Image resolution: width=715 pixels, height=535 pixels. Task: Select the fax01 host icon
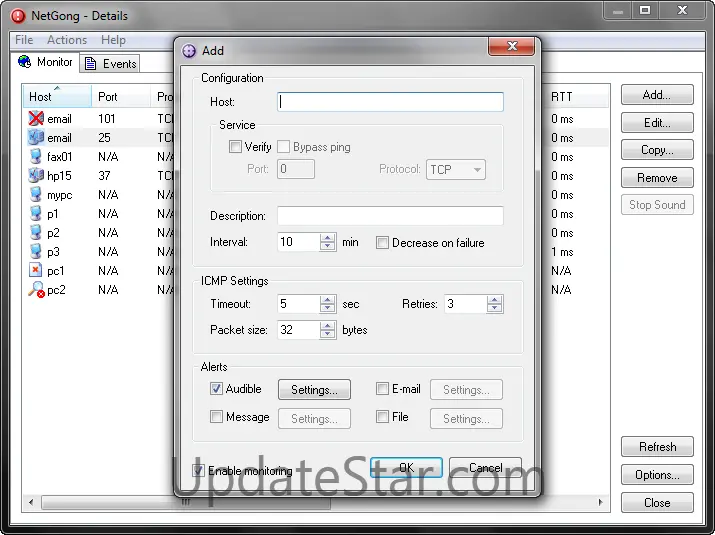pos(36,156)
